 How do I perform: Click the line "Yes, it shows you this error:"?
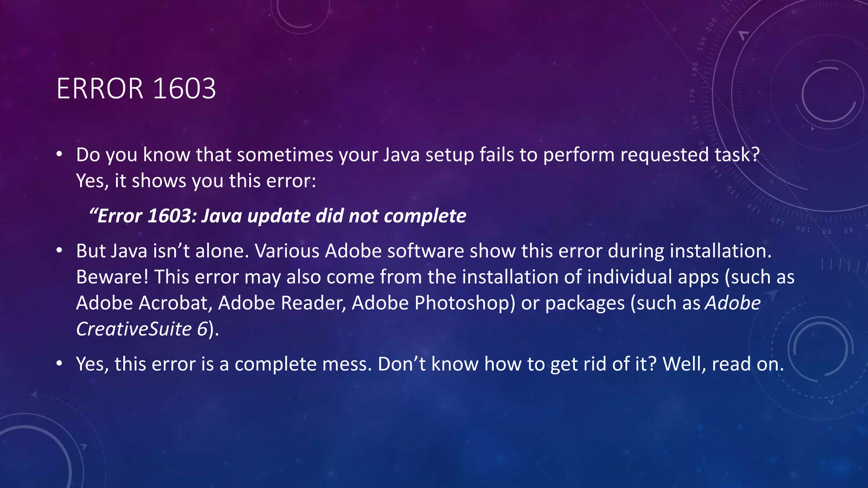point(196,181)
